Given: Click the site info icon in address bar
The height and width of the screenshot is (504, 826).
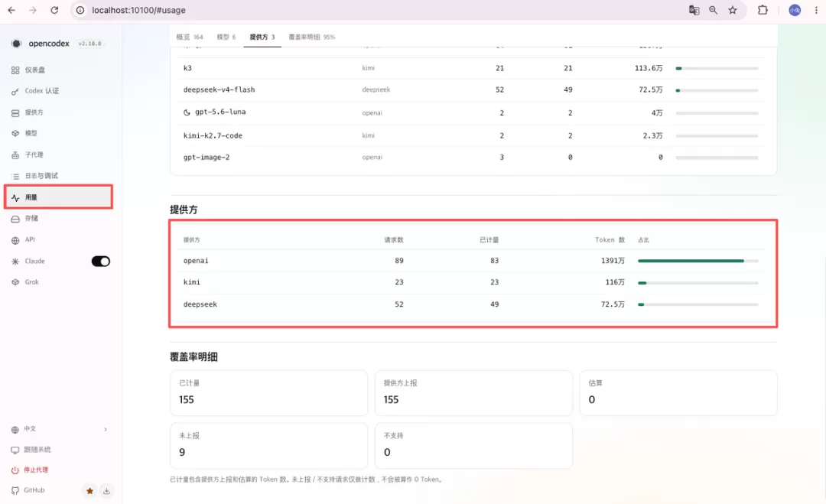Looking at the screenshot, I should click(x=80, y=10).
